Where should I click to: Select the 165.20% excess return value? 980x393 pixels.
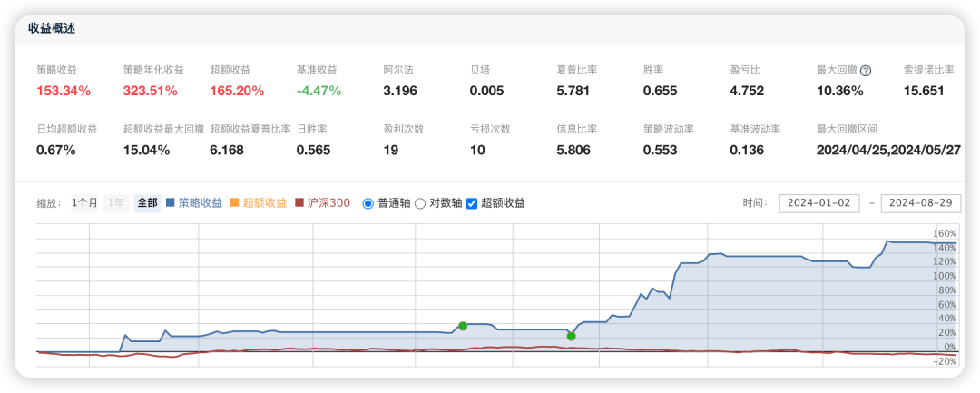pyautogui.click(x=237, y=91)
